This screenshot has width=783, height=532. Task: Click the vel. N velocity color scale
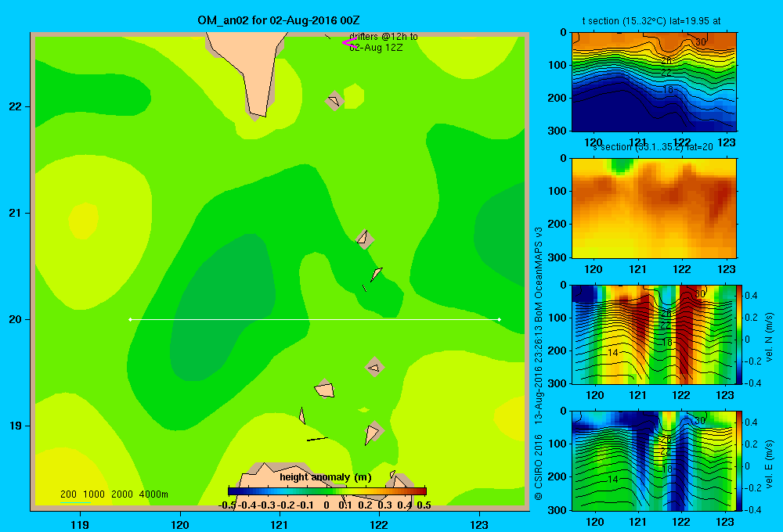pyautogui.click(x=739, y=334)
